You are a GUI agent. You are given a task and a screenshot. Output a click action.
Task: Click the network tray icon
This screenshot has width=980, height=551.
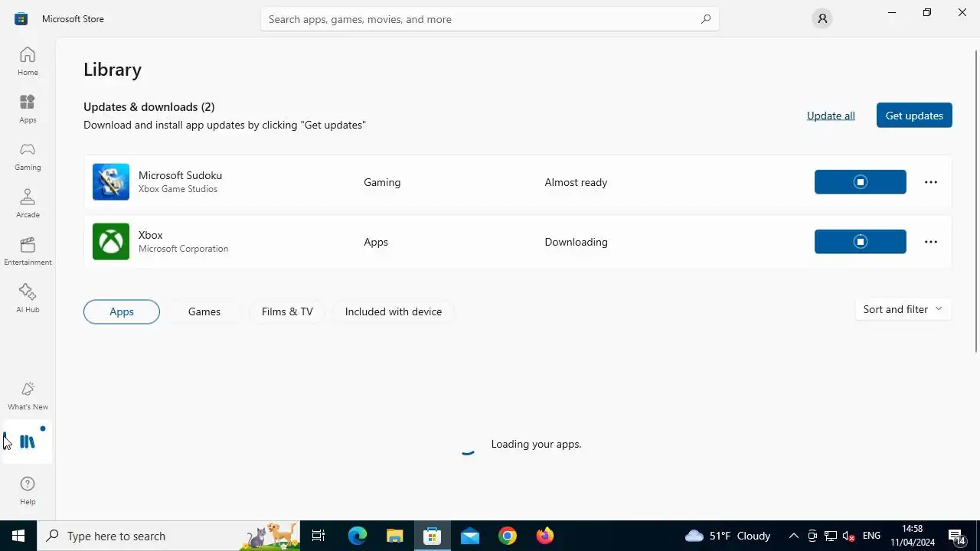tap(830, 536)
